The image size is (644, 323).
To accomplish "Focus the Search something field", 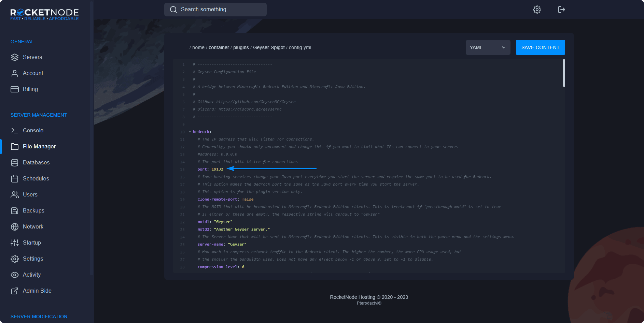I will (219, 10).
